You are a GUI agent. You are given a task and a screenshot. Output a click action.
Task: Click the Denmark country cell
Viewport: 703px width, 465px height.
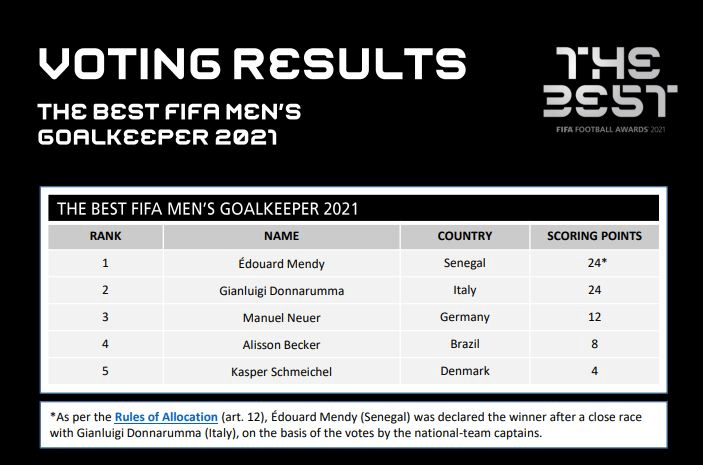pyautogui.click(x=464, y=372)
